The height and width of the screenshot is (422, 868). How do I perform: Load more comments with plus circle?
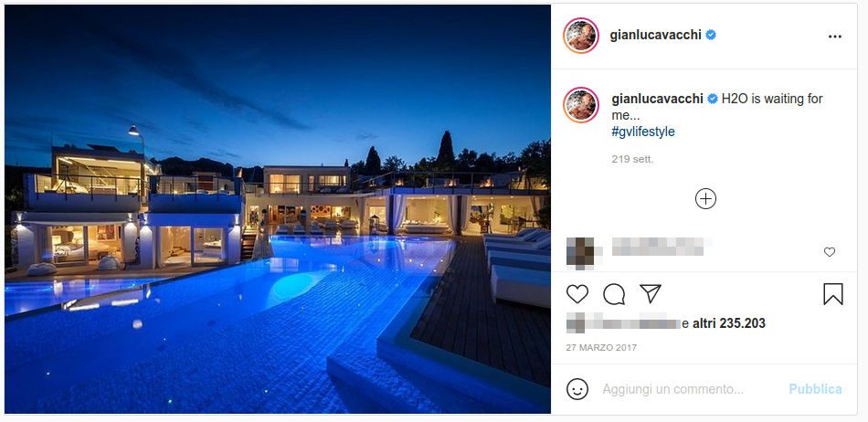pos(705,198)
